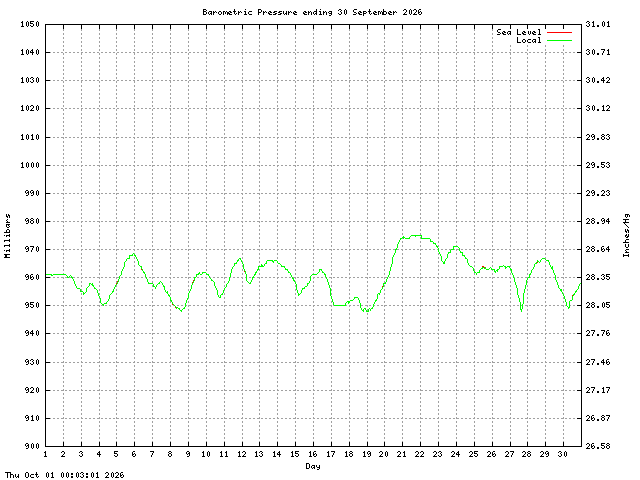
Task: Click the 1040 millibar axis label
Action: point(30,52)
